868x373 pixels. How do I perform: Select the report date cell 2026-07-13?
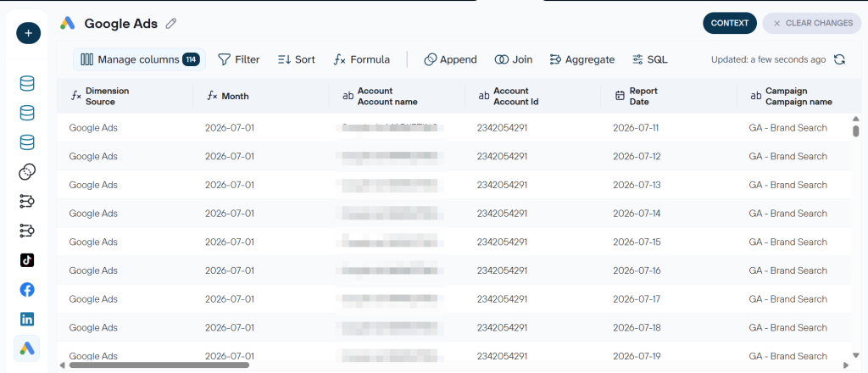(637, 185)
